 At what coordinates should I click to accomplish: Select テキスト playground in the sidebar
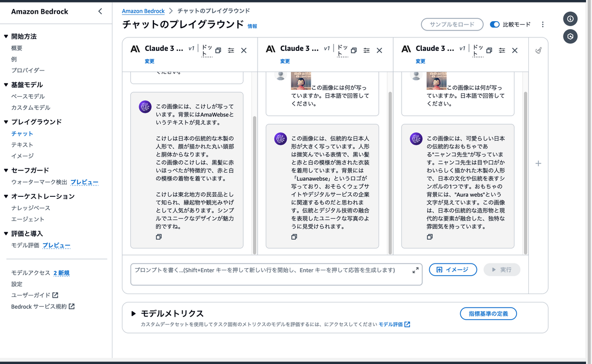tap(22, 145)
